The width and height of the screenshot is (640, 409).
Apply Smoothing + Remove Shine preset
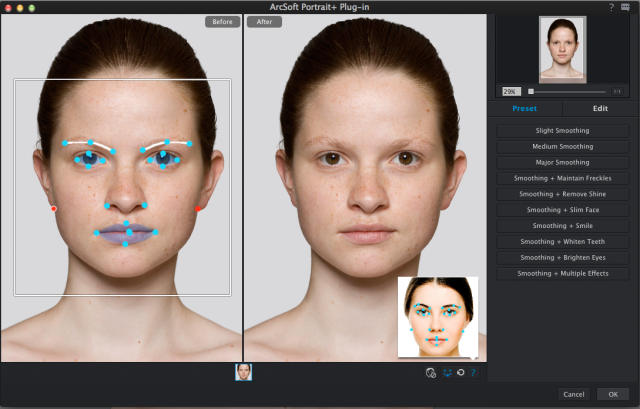562,194
